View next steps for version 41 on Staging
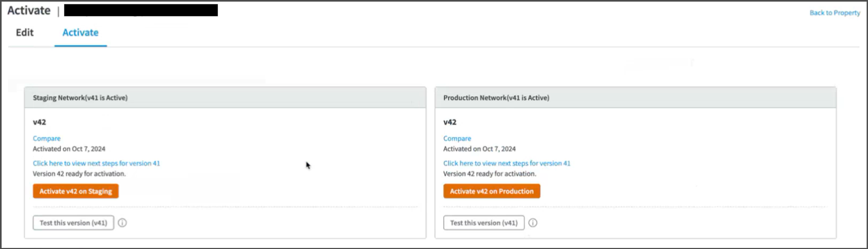 coord(97,163)
